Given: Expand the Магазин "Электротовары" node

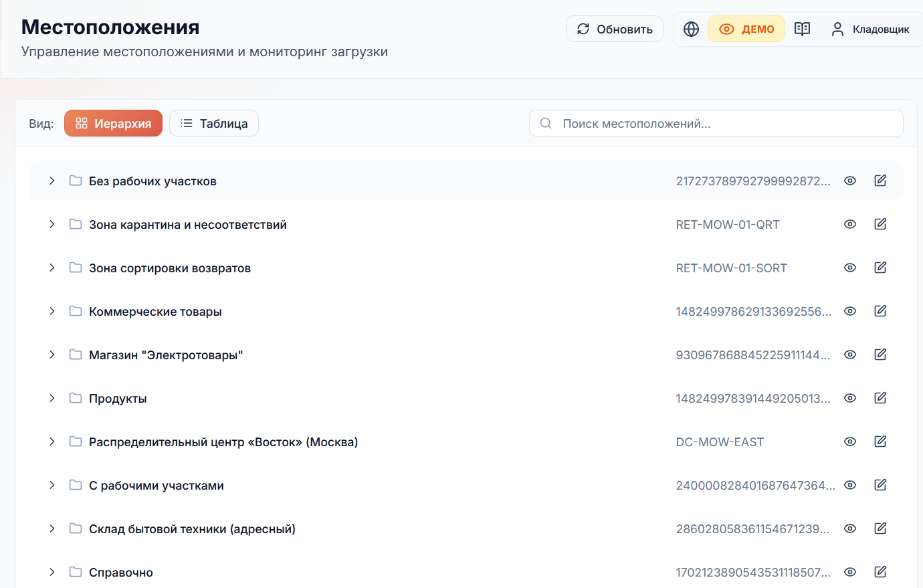Looking at the screenshot, I should pos(52,355).
